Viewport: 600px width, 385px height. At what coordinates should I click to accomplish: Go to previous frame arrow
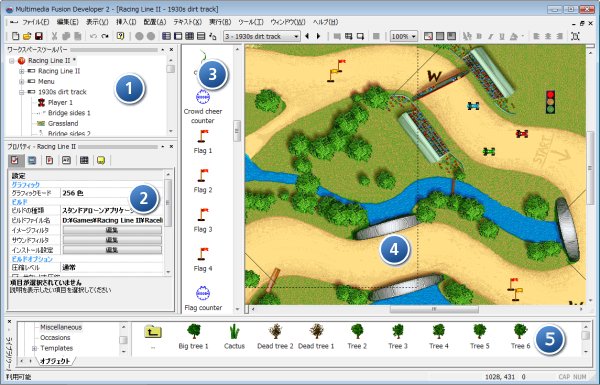click(307, 36)
